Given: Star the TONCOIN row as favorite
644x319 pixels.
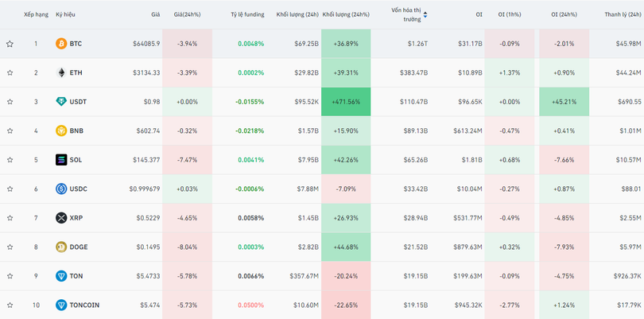Looking at the screenshot, I should pyautogui.click(x=10, y=305).
